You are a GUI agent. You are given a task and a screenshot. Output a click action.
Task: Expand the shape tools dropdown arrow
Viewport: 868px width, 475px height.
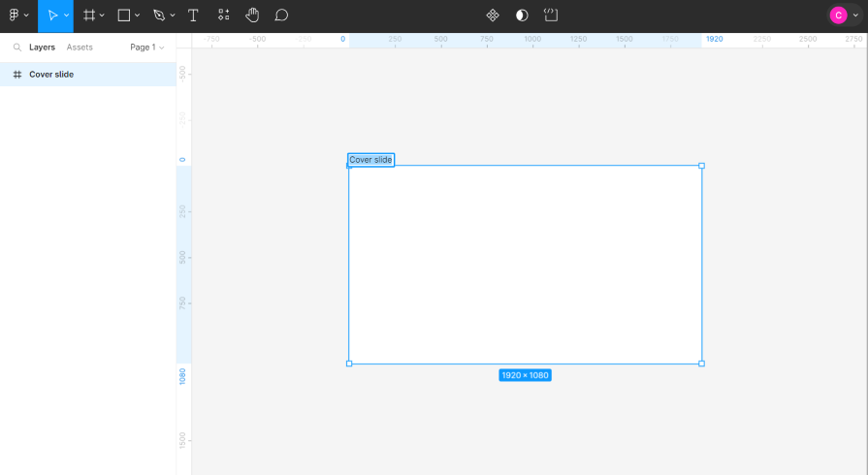click(x=138, y=16)
